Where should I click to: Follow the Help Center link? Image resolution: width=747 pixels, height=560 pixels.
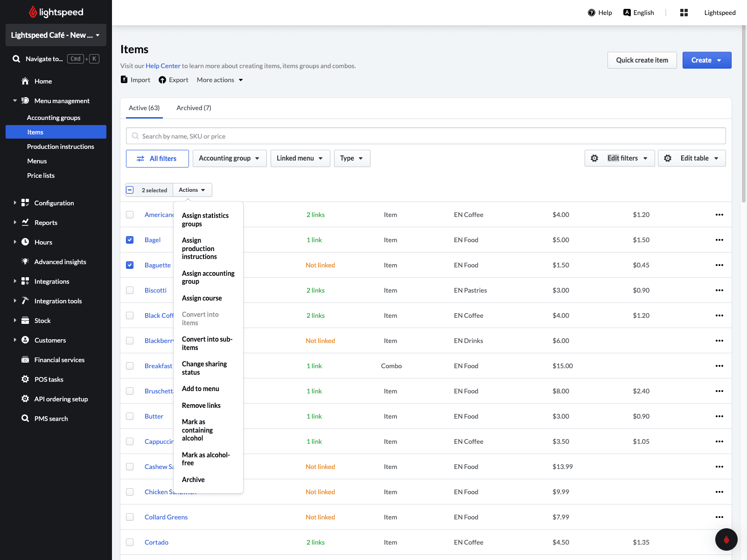pos(163,66)
